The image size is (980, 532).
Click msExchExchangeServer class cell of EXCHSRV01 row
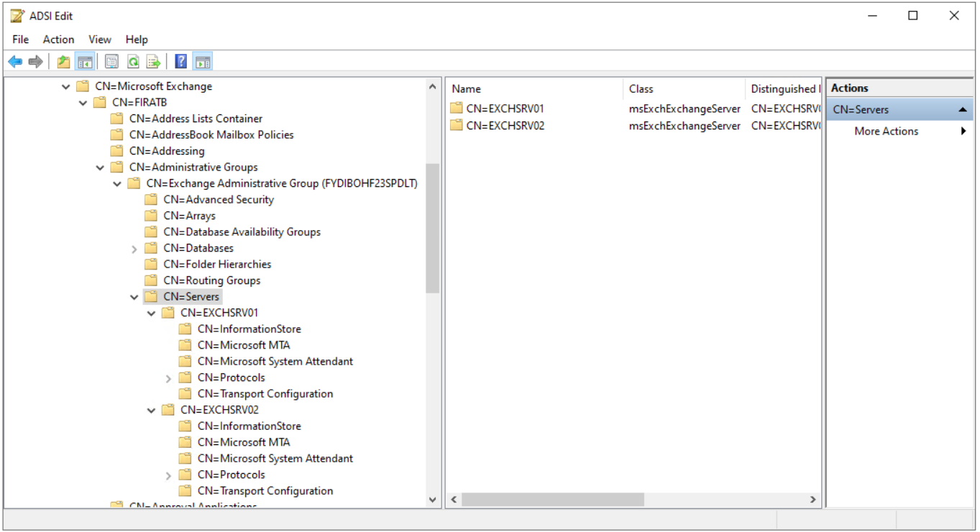click(x=684, y=109)
